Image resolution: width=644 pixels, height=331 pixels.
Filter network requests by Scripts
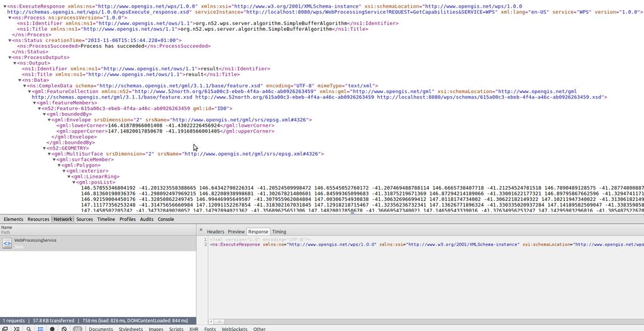click(176, 329)
